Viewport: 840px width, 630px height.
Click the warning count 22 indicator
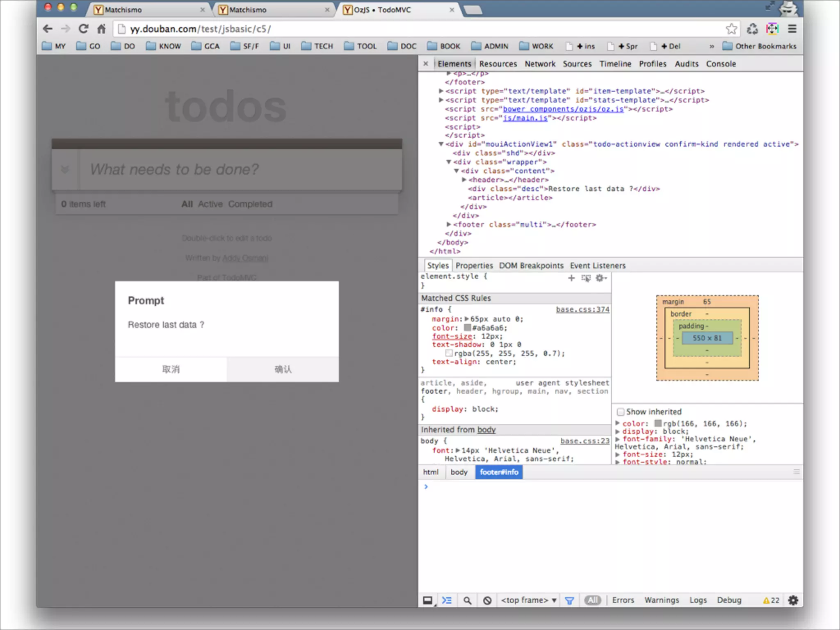pos(771,600)
